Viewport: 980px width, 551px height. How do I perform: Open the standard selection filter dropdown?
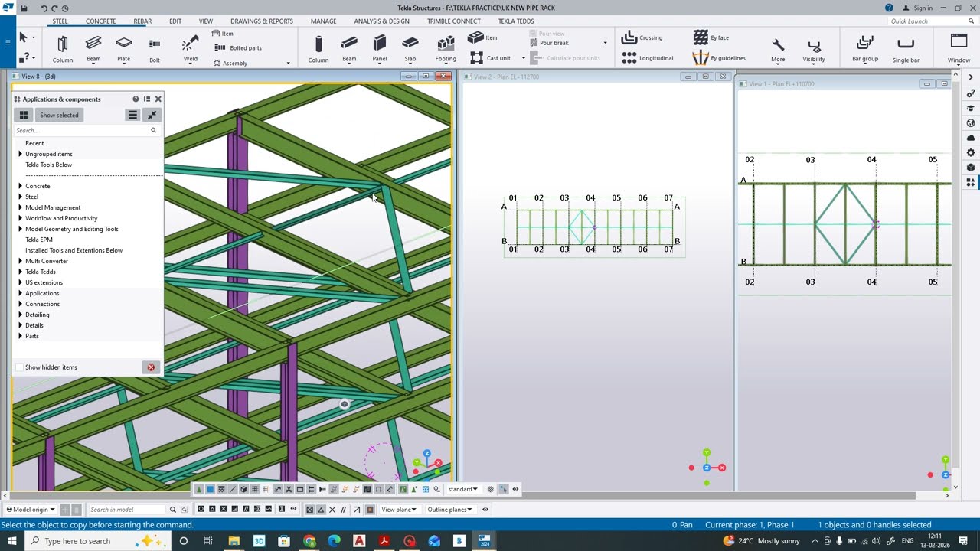click(462, 489)
